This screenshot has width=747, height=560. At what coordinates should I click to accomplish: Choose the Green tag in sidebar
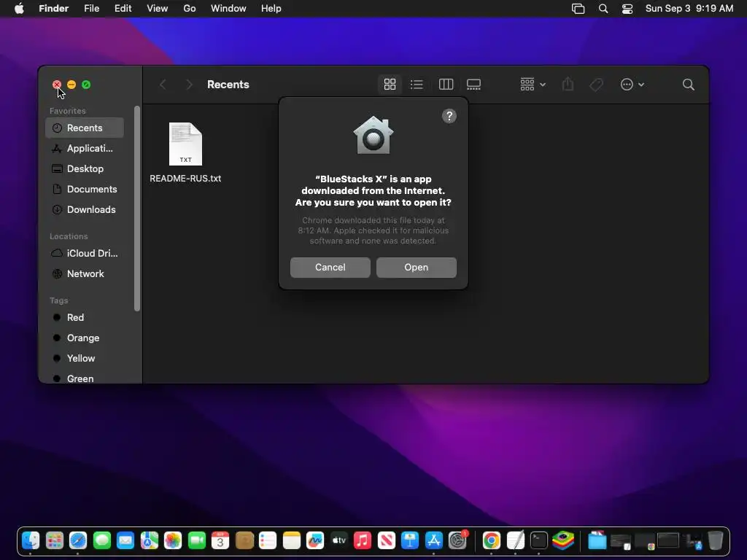pyautogui.click(x=85, y=378)
